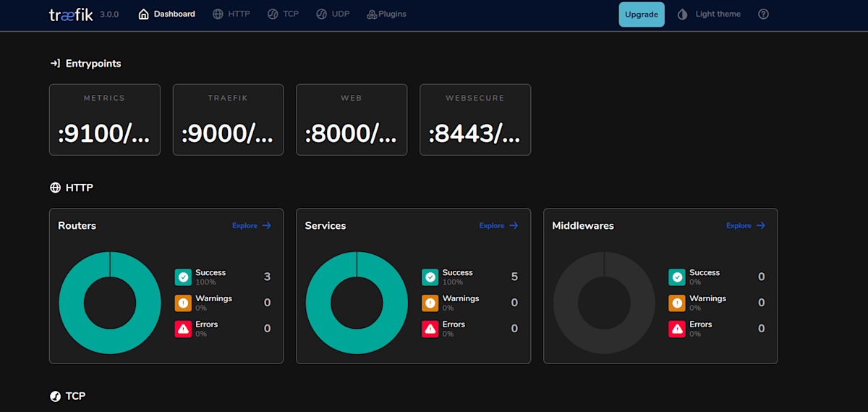Viewport: 868px width, 412px height.
Task: Click the Dashboard home icon
Action: [x=143, y=14]
